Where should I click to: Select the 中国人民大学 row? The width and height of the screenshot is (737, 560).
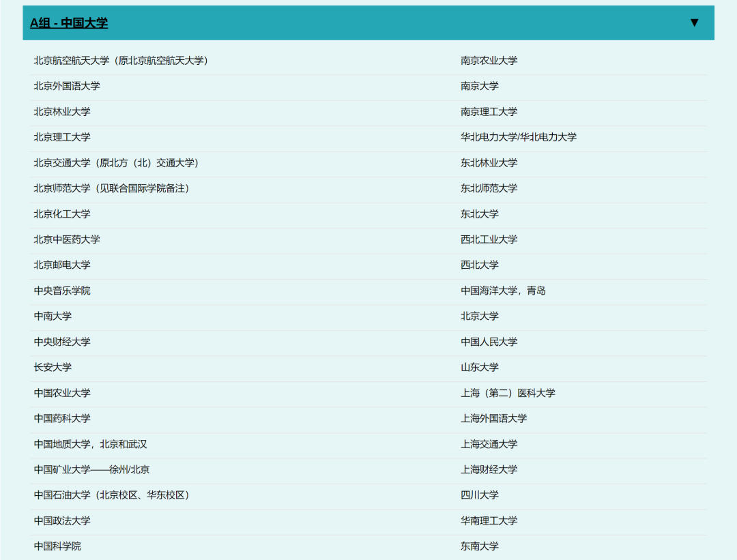[489, 342]
